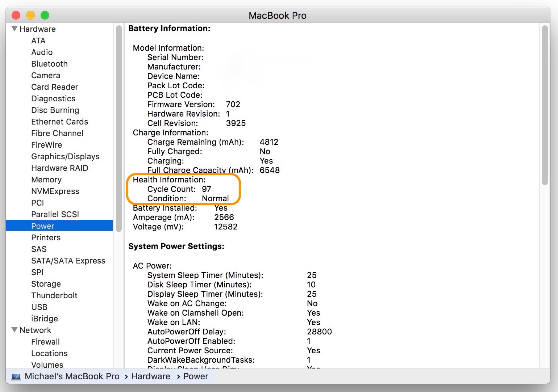The height and width of the screenshot is (392, 558).
Task: Click Hardware in the bottom path bar
Action: click(150, 376)
